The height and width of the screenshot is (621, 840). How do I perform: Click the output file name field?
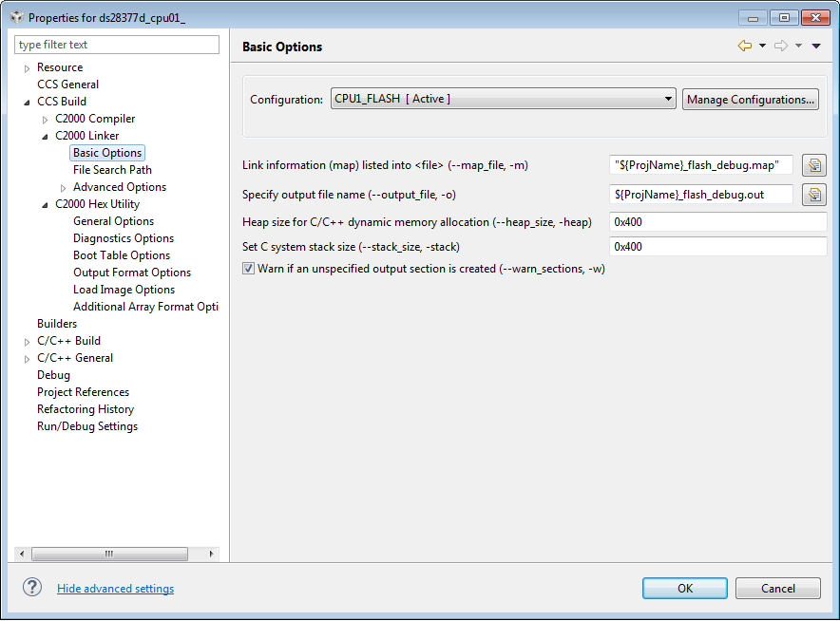click(700, 195)
